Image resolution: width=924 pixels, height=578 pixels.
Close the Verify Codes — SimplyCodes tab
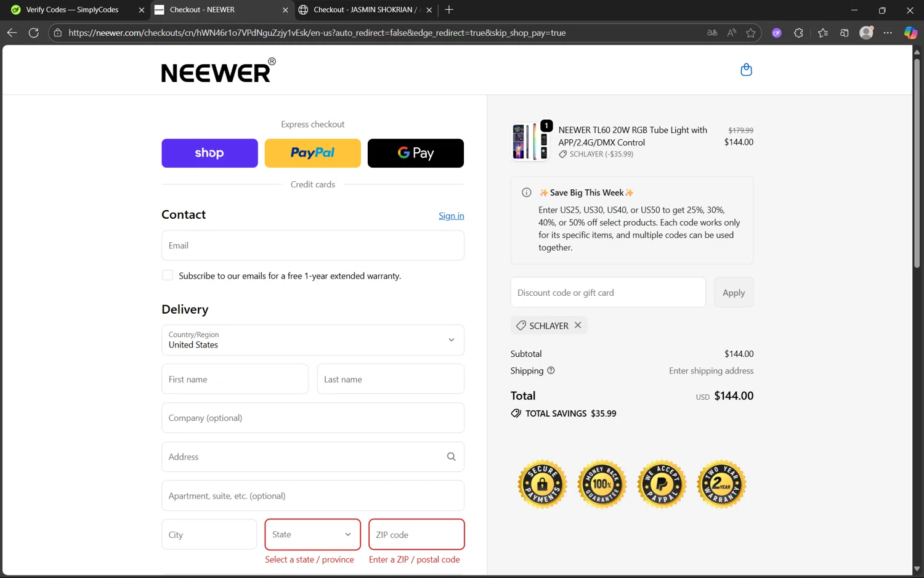(142, 10)
